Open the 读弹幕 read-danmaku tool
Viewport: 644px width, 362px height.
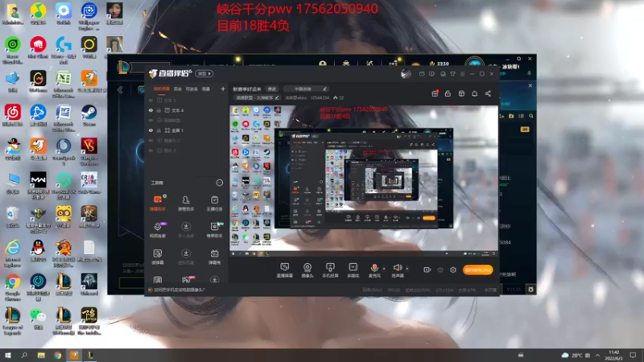(157, 257)
